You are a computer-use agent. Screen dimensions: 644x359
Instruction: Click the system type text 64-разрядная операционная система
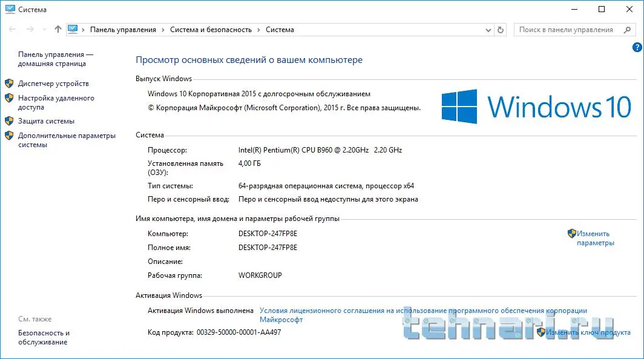point(326,186)
